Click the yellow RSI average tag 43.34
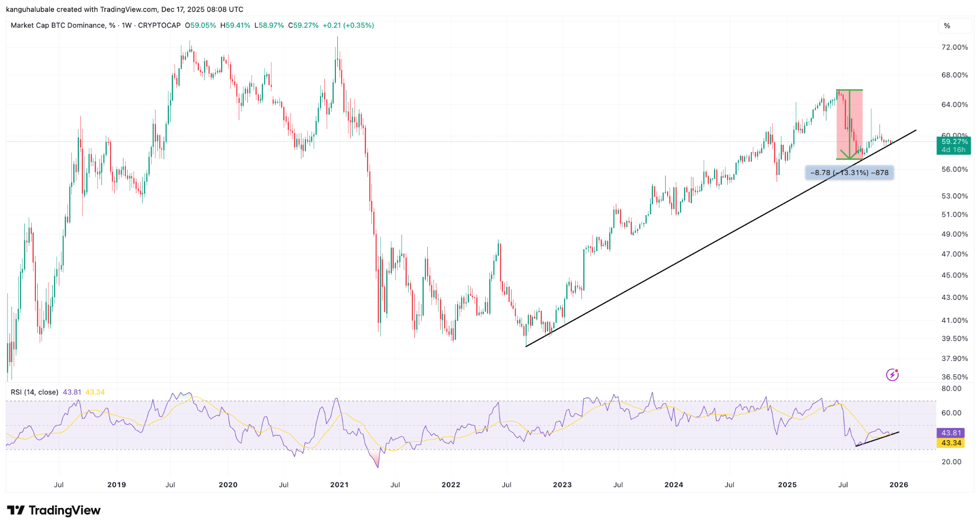The width and height of the screenshot is (980, 528). point(950,443)
